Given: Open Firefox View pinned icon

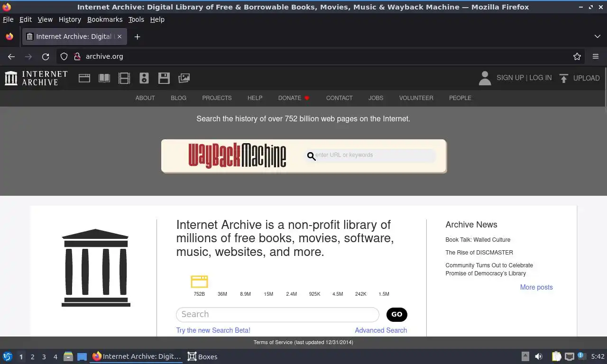Looking at the screenshot, I should (9, 36).
